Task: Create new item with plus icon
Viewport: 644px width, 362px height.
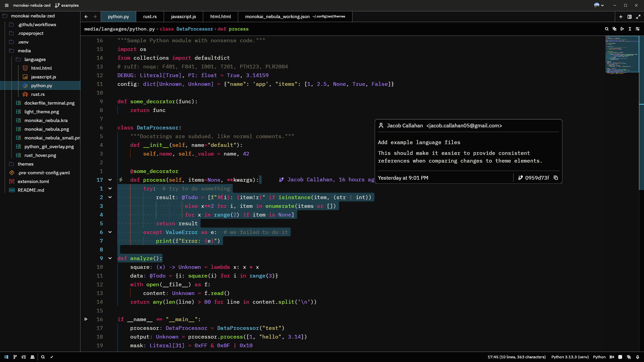Action: pyautogui.click(x=621, y=17)
